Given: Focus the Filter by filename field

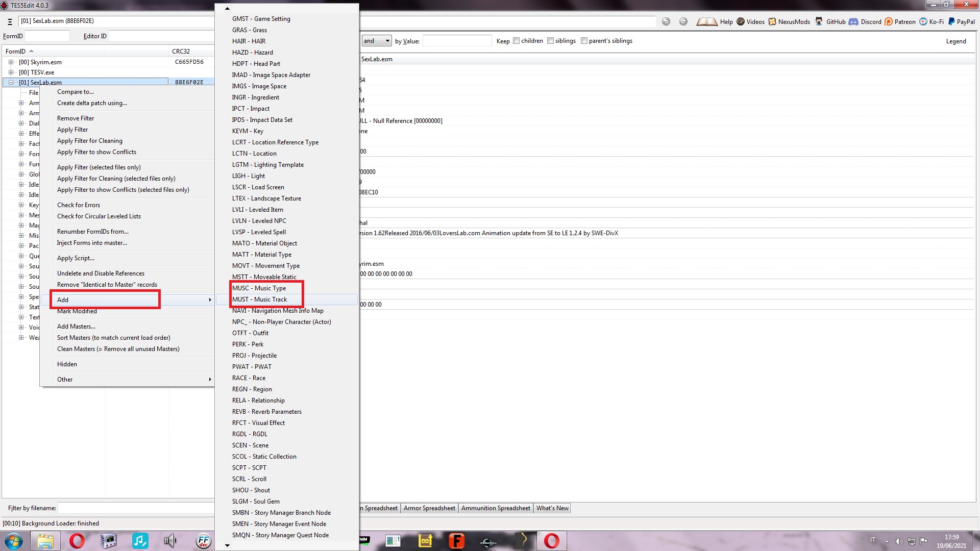Looking at the screenshot, I should tap(136, 508).
